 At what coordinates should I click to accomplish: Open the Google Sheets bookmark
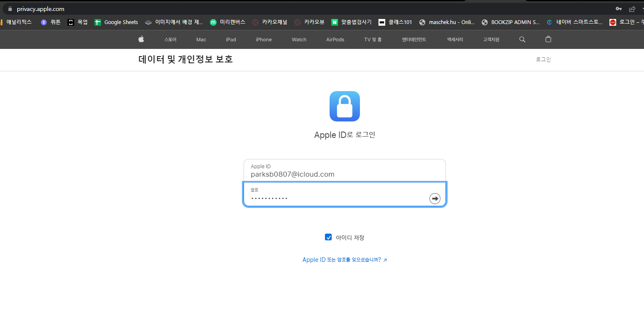click(116, 22)
